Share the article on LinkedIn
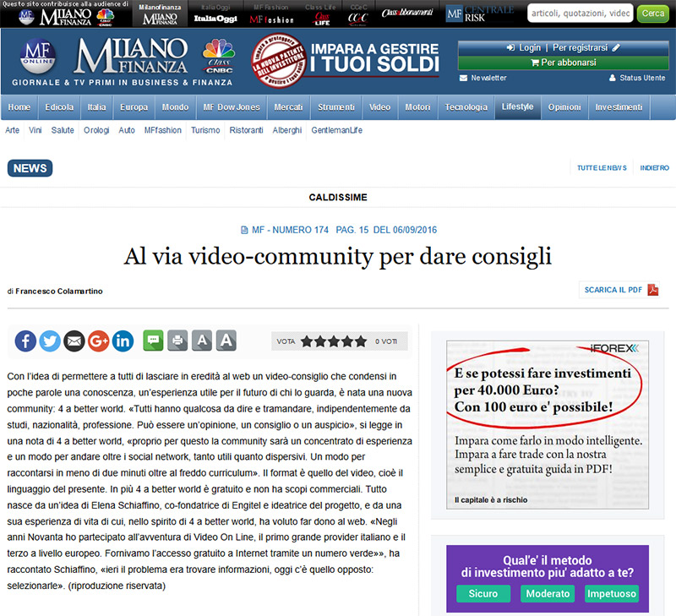676x616 pixels. point(123,341)
